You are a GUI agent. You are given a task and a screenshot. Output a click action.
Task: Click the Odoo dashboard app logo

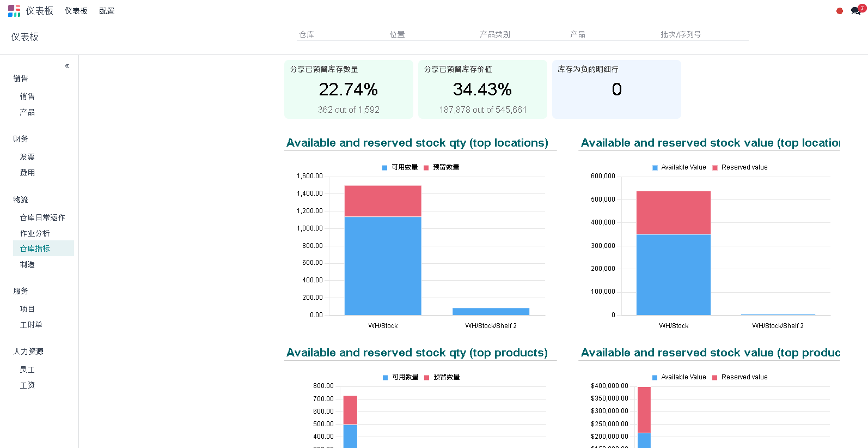pyautogui.click(x=14, y=11)
